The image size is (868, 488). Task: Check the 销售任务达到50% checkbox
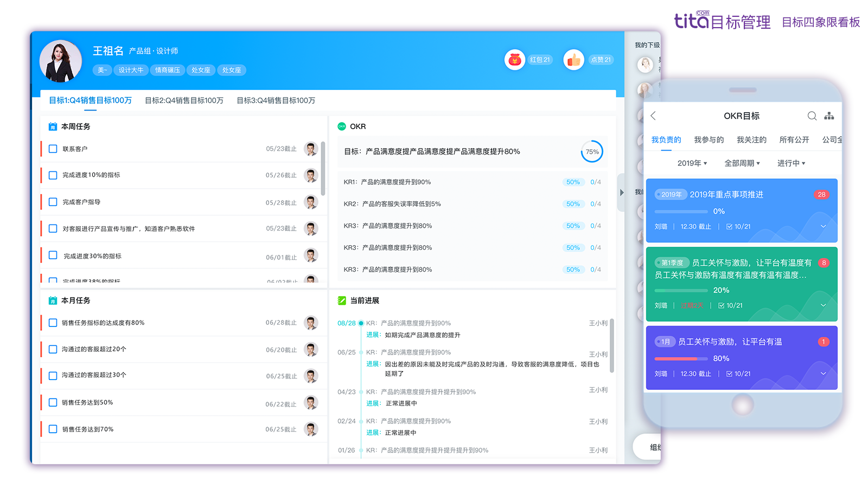pos(53,402)
